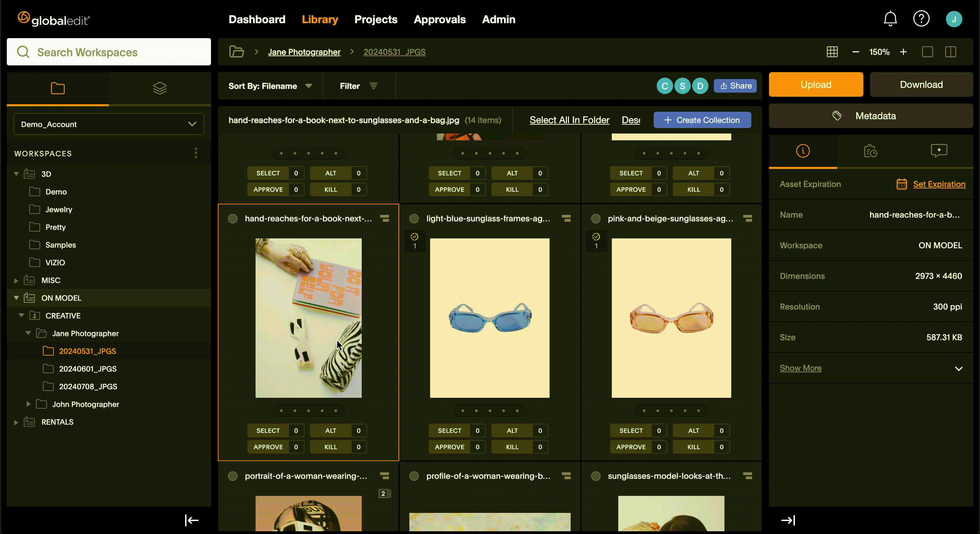
Task: Click approval badge on light-blue-sunglass-frames card
Action: pyautogui.click(x=414, y=241)
